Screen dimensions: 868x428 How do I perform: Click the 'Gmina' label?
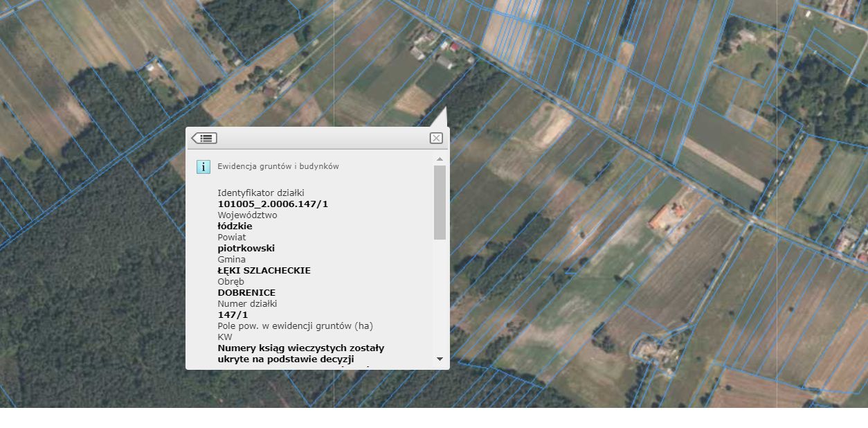click(x=231, y=259)
